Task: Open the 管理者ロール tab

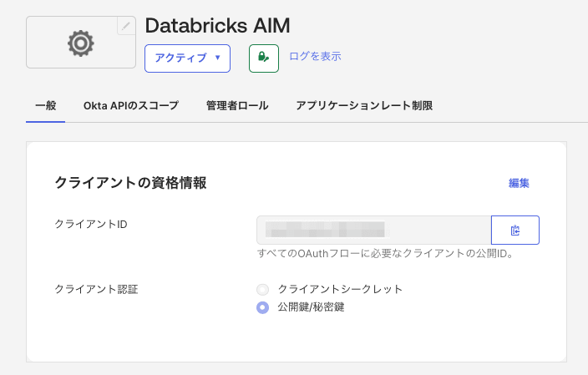Action: point(237,106)
